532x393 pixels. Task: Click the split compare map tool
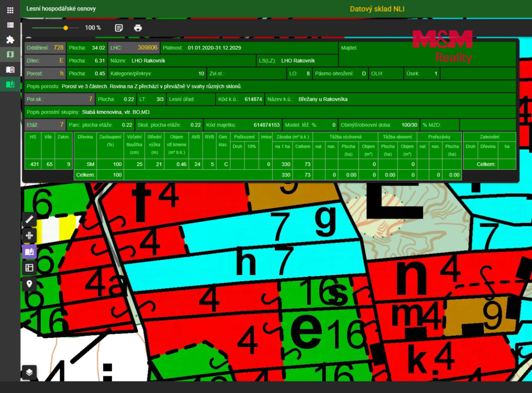(x=29, y=235)
